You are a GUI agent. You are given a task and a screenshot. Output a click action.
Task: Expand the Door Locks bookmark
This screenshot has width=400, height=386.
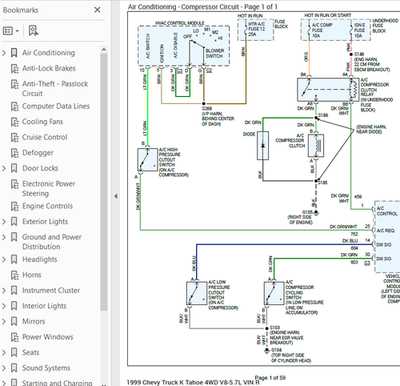(x=4, y=168)
